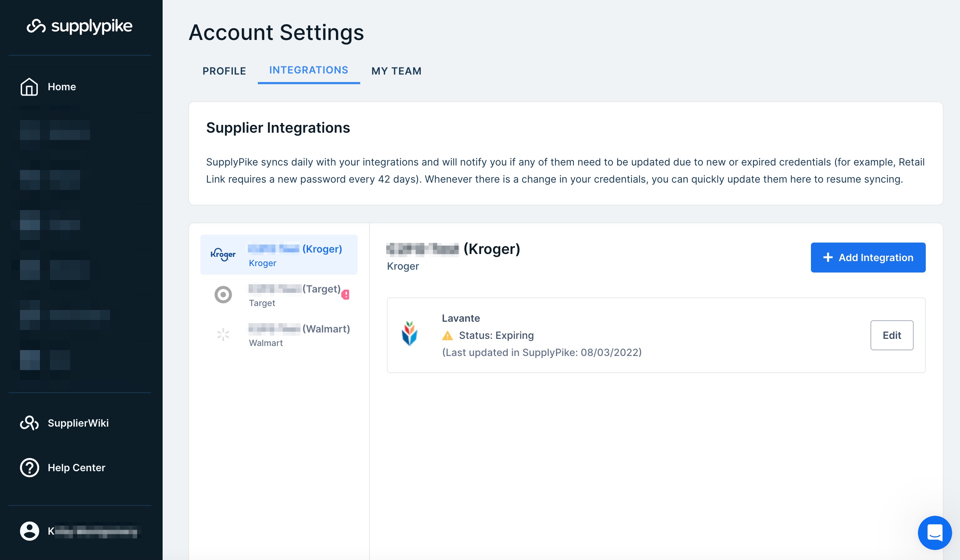The width and height of the screenshot is (960, 560).
Task: Open SupplierWiki from sidebar icon
Action: (29, 423)
